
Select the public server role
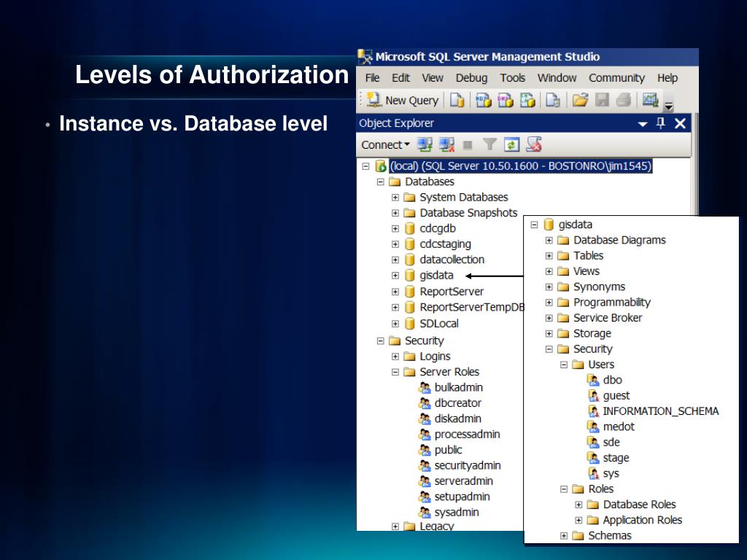(x=449, y=449)
